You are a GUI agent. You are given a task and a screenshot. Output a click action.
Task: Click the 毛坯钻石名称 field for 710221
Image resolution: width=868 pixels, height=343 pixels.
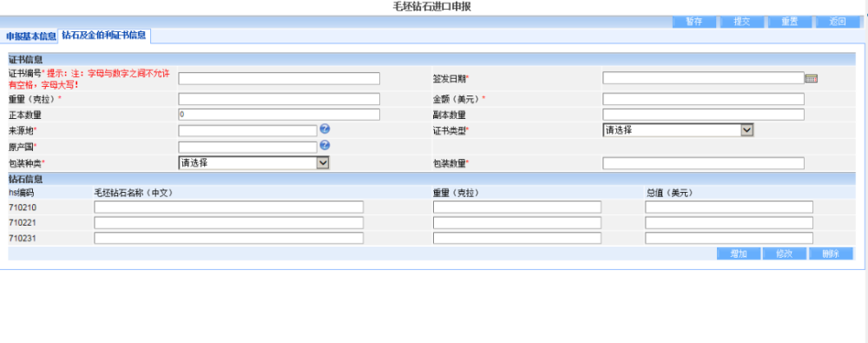[228, 223]
